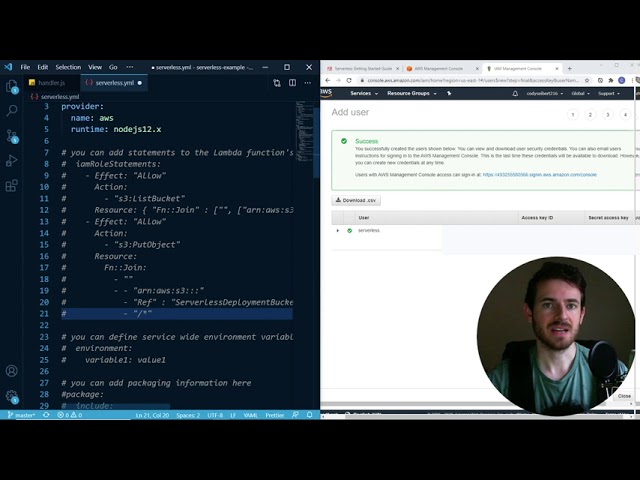
Task: Click the Chrome address bar
Action: [473, 80]
